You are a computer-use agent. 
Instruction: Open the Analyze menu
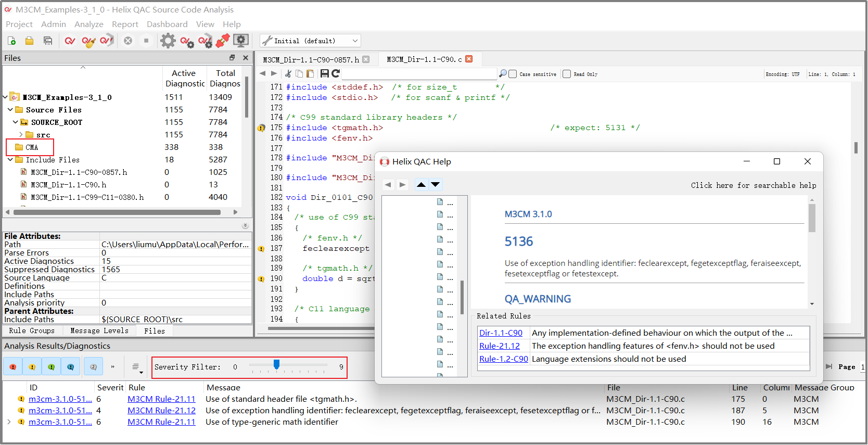[x=88, y=24]
